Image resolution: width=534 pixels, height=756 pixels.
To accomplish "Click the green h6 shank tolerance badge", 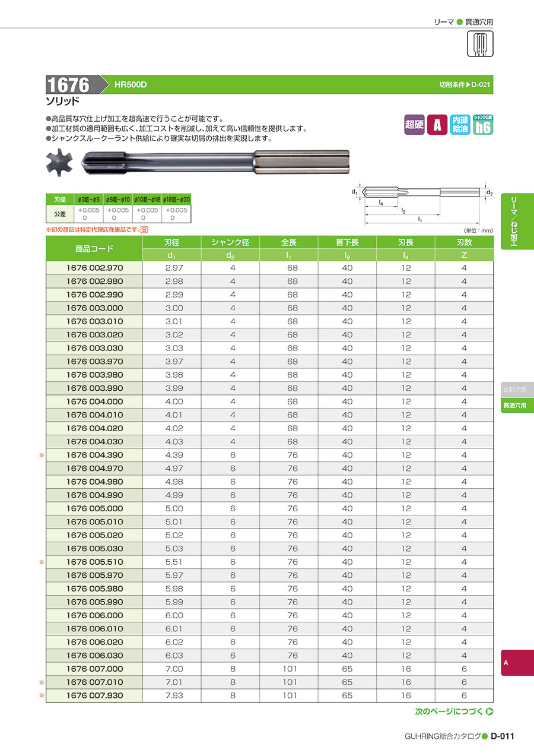I will pos(483,124).
